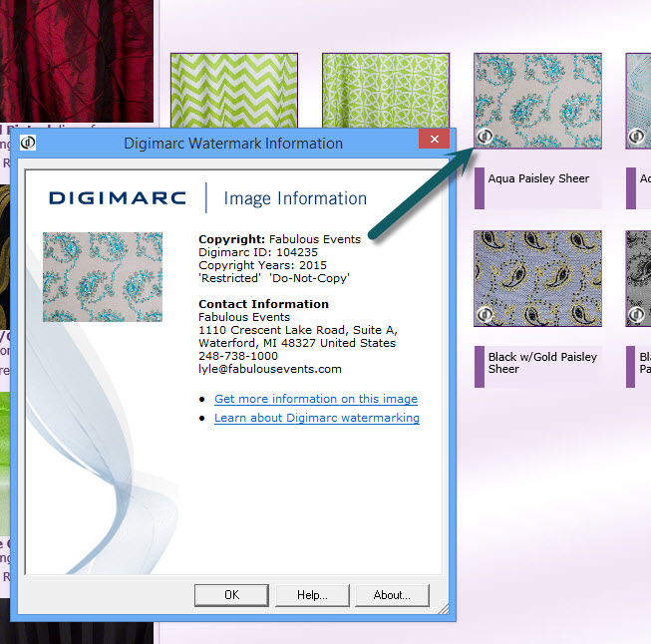Click the About... button
The height and width of the screenshot is (644, 651).
(x=392, y=595)
